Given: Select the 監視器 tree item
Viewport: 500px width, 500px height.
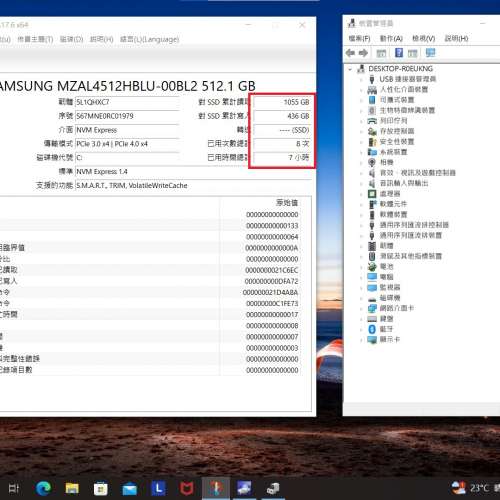Looking at the screenshot, I should click(390, 287).
